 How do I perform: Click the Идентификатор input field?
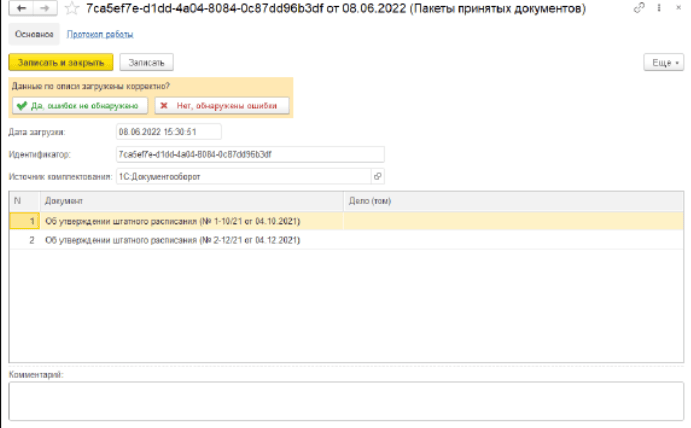click(248, 154)
